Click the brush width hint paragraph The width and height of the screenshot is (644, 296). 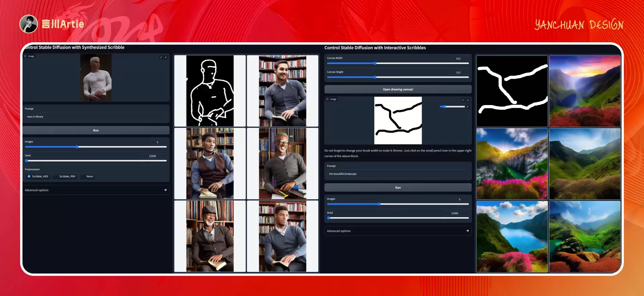[398, 153]
